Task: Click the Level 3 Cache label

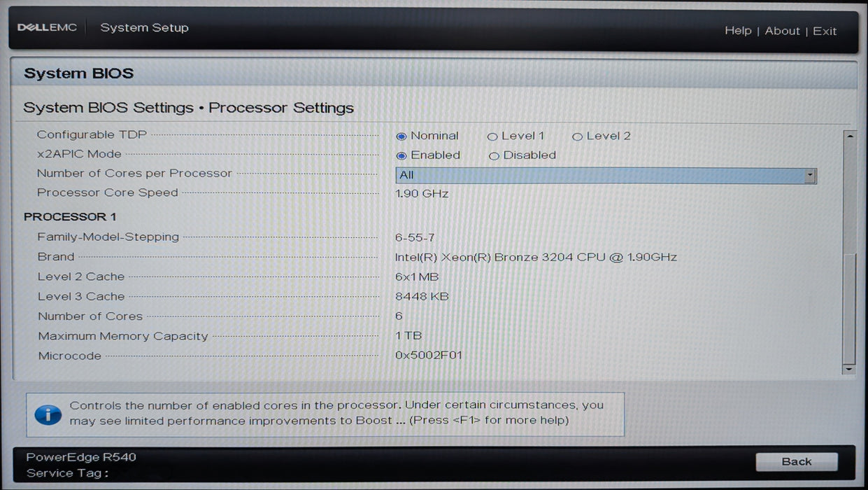Action: pos(81,297)
